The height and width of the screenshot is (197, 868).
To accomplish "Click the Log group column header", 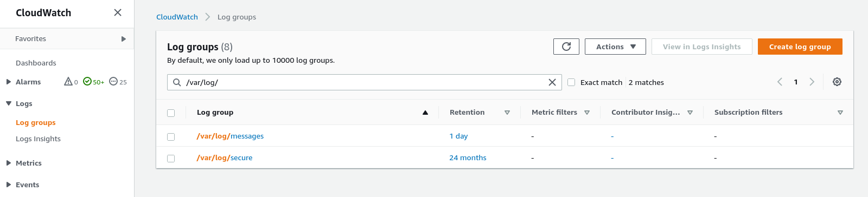I will coord(215,113).
